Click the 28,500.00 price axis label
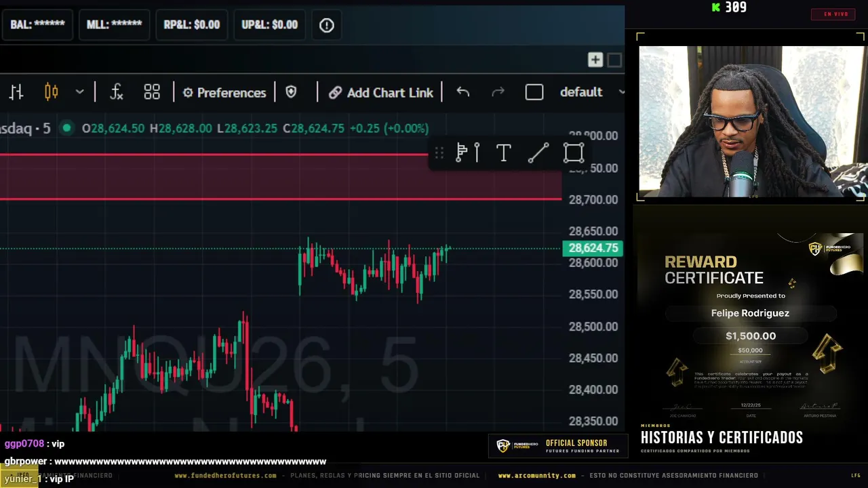 [x=593, y=326]
